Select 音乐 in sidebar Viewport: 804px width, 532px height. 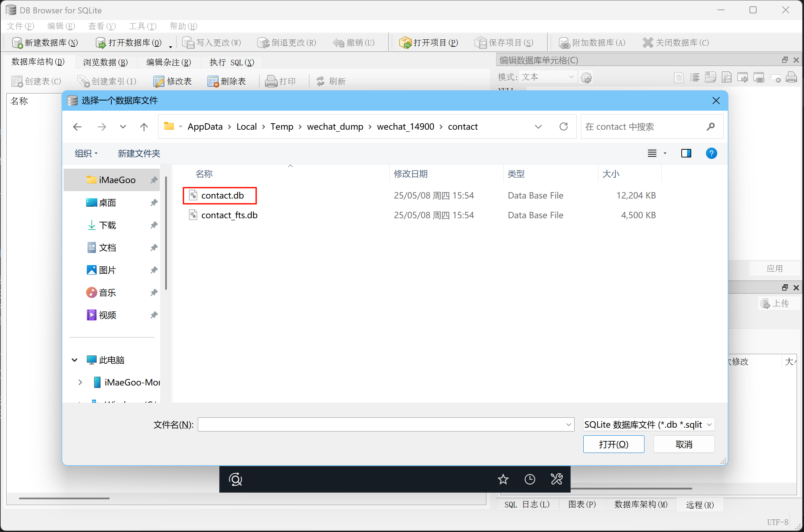point(112,292)
